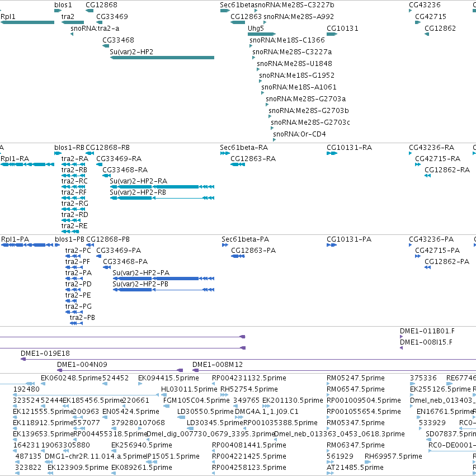Click the Rpl1-RA transcript label

[15, 159]
